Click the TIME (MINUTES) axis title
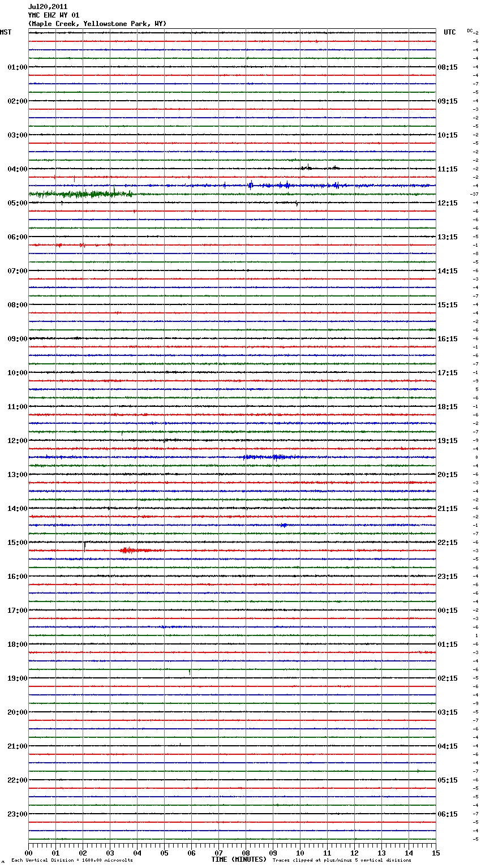Image resolution: width=481 pixels, height=868 pixels. tap(239, 860)
